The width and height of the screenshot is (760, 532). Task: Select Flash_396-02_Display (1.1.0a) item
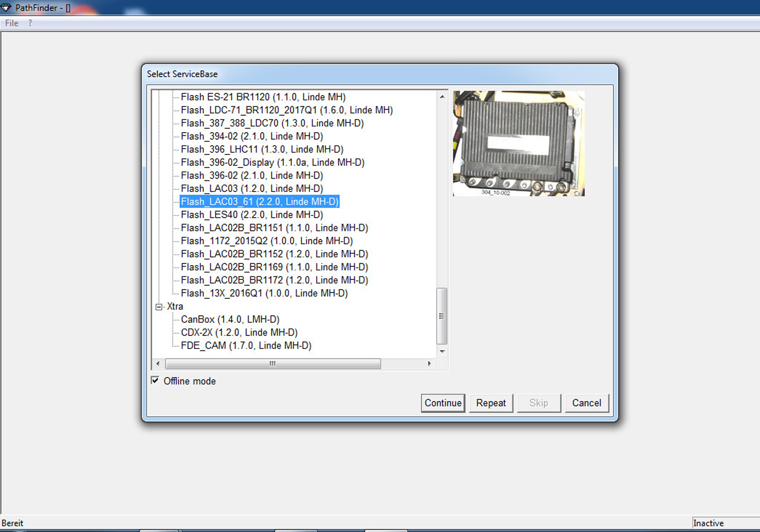[272, 162]
